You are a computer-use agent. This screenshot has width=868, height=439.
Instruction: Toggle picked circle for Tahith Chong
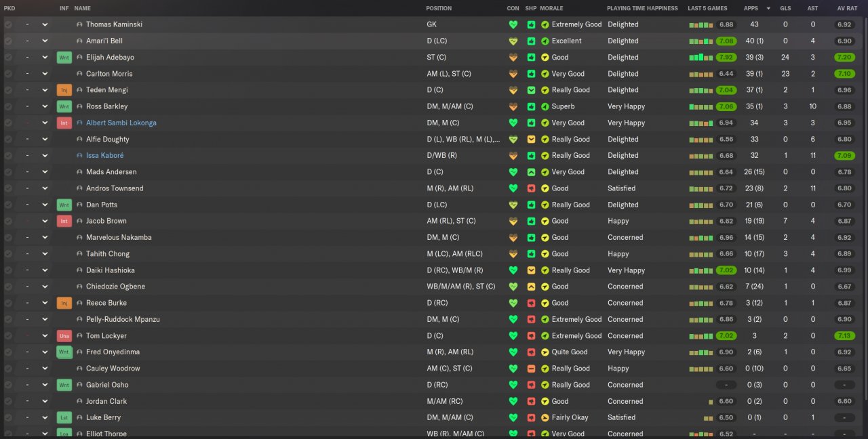coord(8,254)
